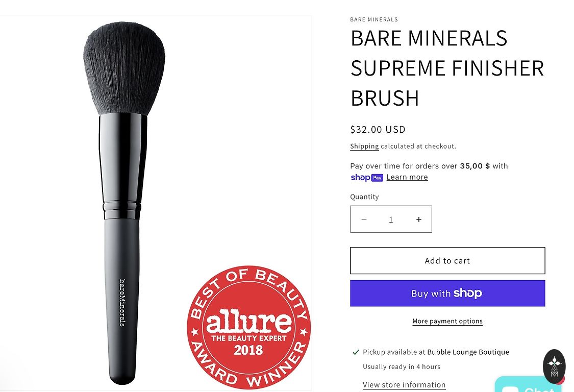Click the $32.00 USD price
The height and width of the screenshot is (392, 574).
(378, 129)
